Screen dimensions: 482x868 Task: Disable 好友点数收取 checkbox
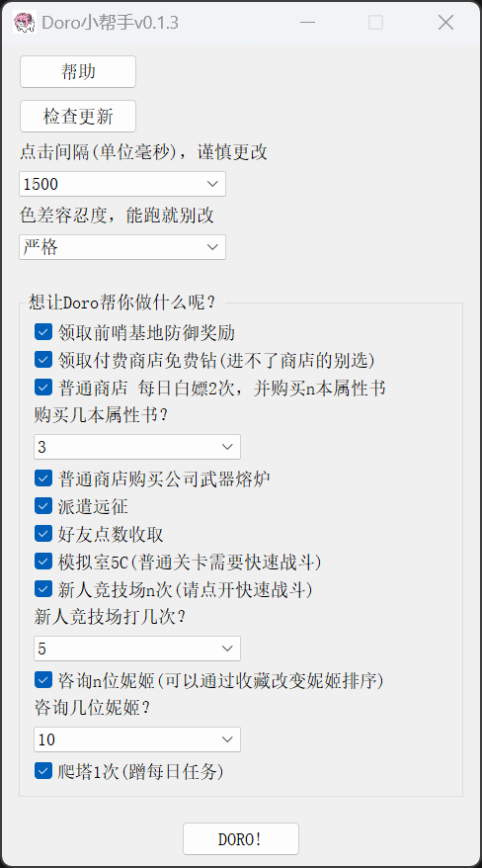click(x=43, y=534)
